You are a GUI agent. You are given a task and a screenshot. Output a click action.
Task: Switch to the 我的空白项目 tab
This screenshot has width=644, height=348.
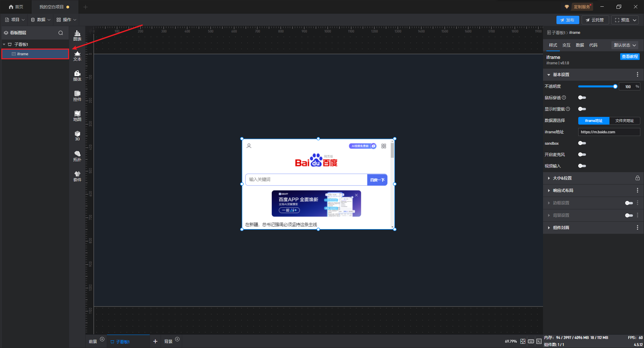tap(55, 7)
